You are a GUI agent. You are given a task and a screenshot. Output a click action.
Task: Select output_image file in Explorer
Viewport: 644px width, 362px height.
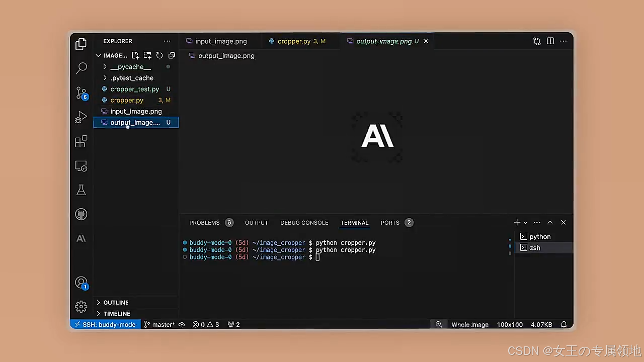(136, 122)
